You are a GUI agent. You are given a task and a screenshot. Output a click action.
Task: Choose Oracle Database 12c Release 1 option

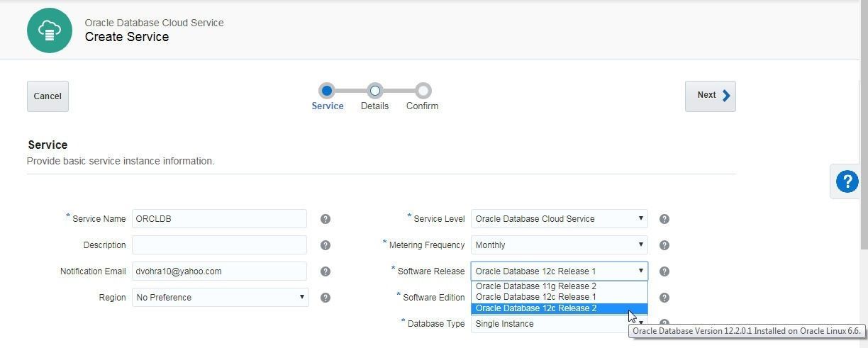[559, 297]
